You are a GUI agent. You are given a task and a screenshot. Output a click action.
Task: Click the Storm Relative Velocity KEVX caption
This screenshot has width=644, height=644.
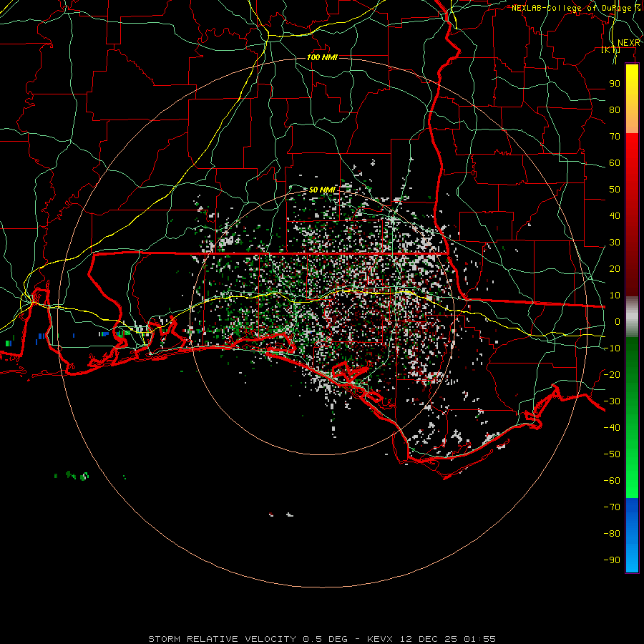point(322,639)
